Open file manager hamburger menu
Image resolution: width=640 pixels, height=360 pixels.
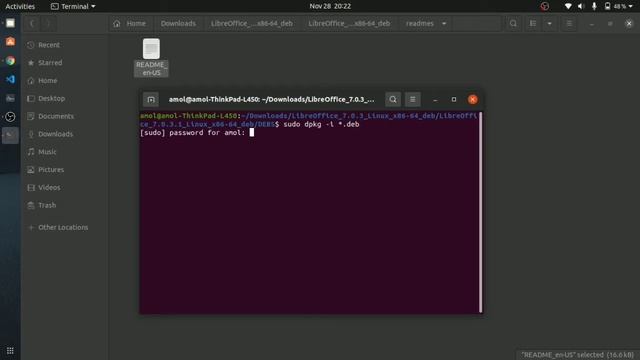click(569, 23)
